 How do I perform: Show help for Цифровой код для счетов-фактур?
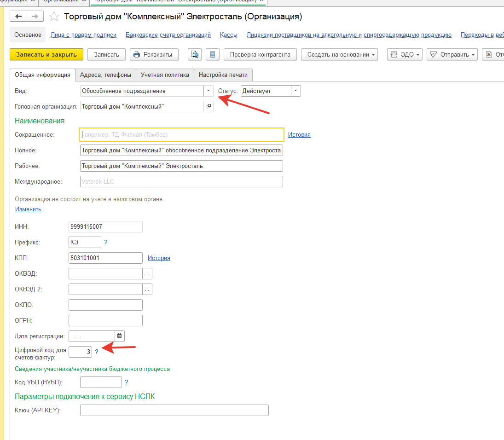click(x=97, y=352)
